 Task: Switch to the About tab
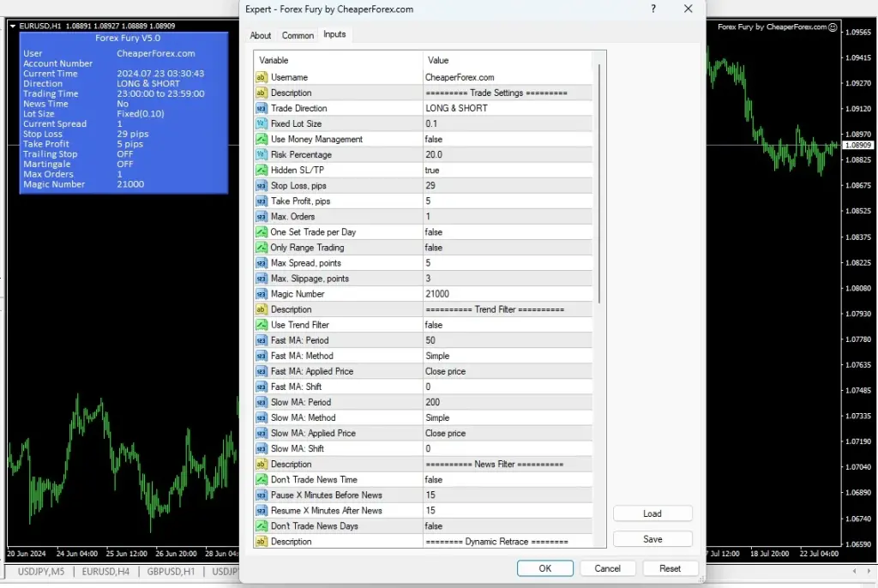tap(261, 35)
